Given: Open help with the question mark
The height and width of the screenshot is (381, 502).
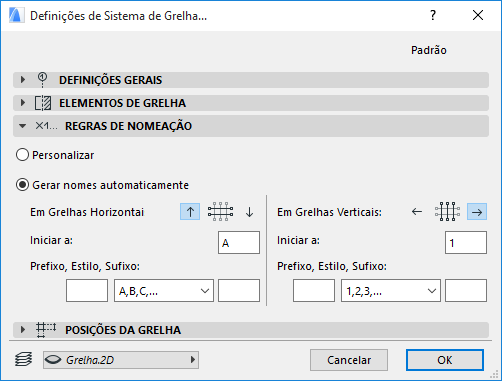Looking at the screenshot, I should 433,15.
